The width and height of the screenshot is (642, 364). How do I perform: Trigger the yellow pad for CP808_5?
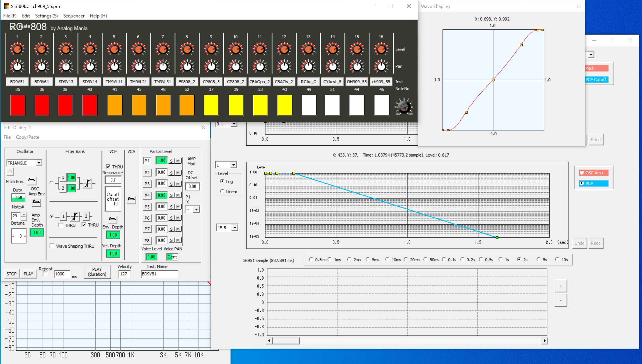pyautogui.click(x=211, y=105)
